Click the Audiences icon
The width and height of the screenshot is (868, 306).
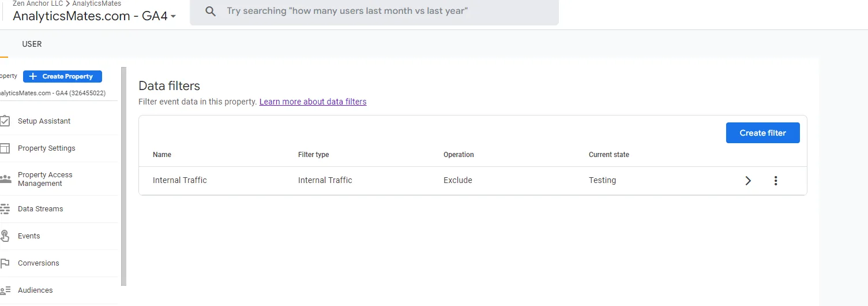click(5, 290)
